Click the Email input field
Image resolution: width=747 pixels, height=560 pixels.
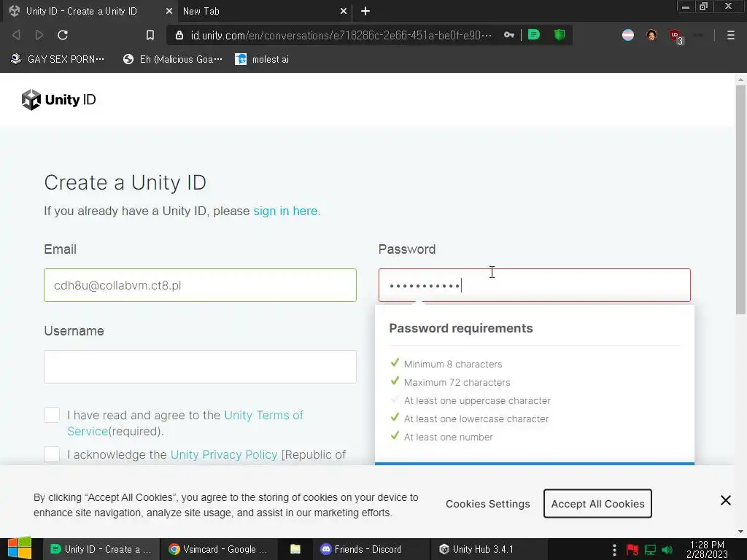200,285
